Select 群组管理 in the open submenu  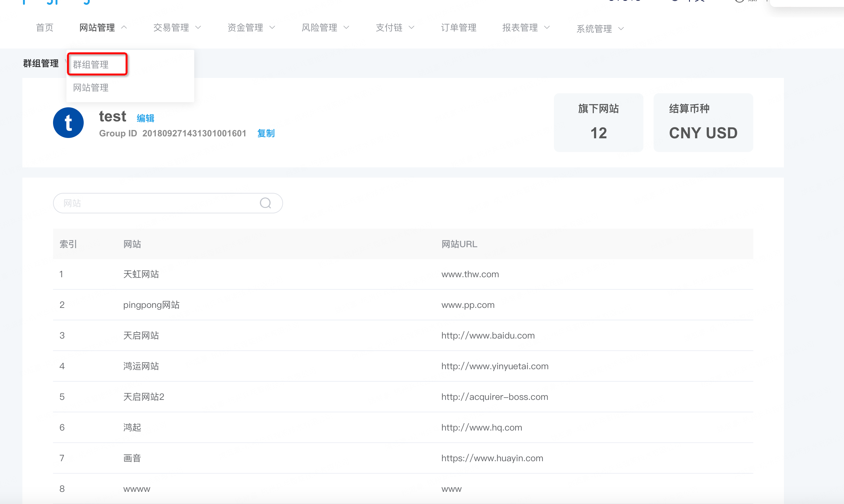(x=91, y=65)
